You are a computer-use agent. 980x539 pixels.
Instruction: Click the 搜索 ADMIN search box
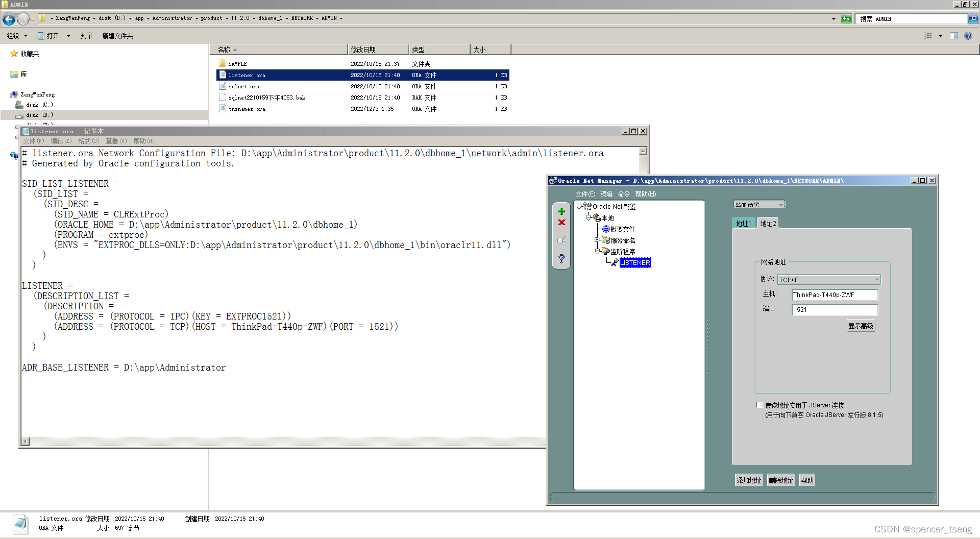(911, 19)
